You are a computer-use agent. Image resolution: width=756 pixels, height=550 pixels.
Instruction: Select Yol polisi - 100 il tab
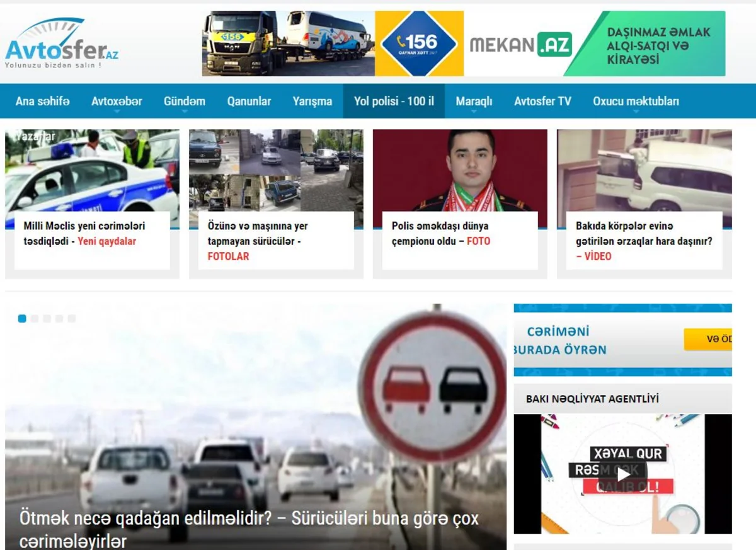(x=394, y=101)
